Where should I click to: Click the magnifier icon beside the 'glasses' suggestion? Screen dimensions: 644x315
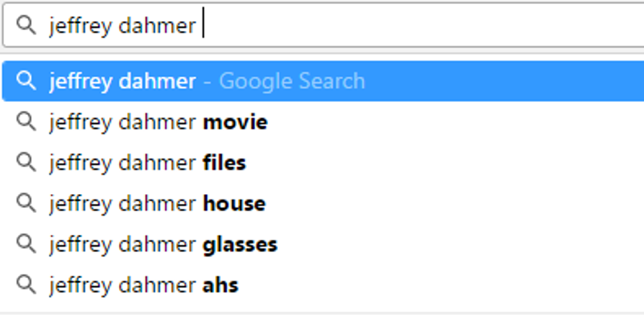pyautogui.click(x=26, y=244)
